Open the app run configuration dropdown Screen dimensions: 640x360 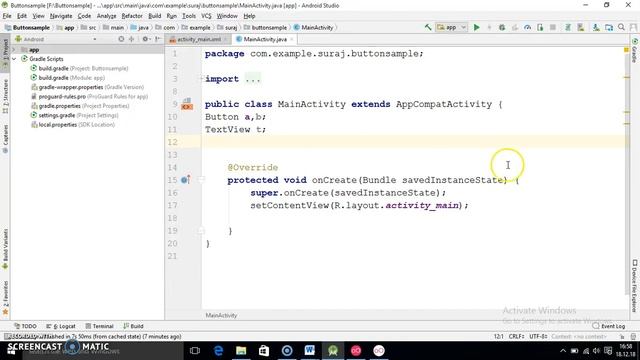(451, 27)
